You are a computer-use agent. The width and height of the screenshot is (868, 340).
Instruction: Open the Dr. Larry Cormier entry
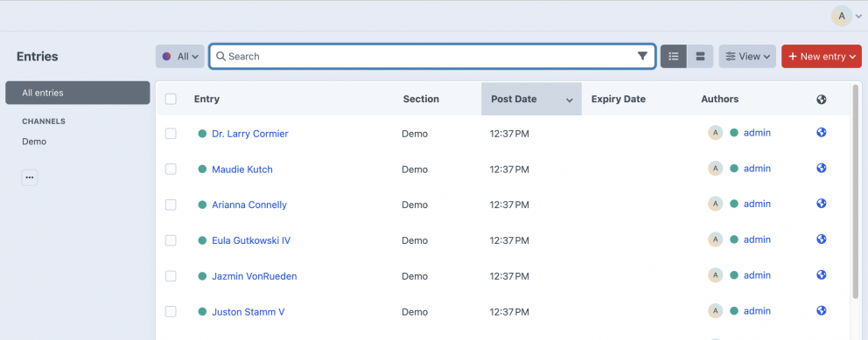tap(250, 134)
